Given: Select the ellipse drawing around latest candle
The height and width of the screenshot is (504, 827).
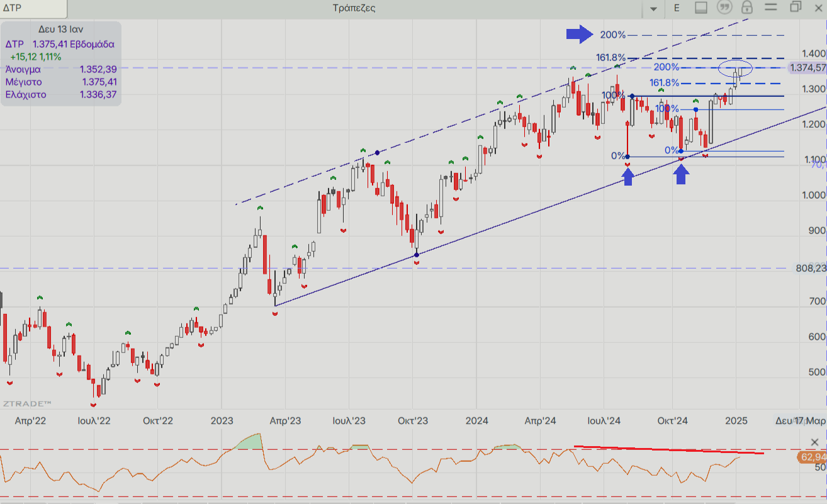Looking at the screenshot, I should (735, 67).
